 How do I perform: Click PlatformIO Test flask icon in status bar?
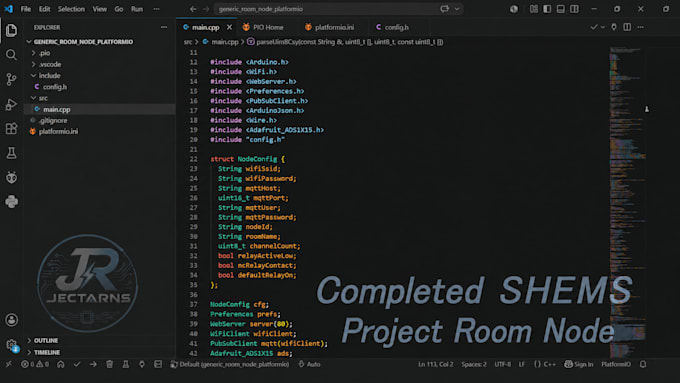pyautogui.click(x=126, y=364)
